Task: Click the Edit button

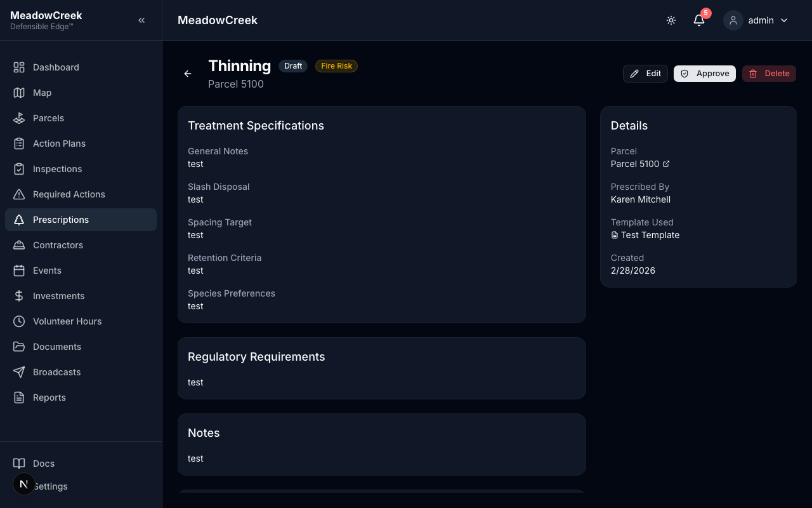Action: tap(645, 74)
